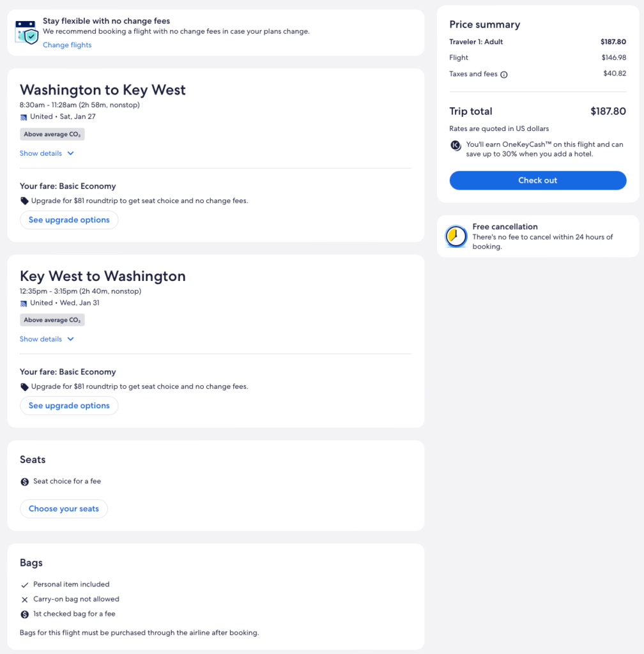644x654 pixels.
Task: Click the dollar icon beside seat choice fee
Action: point(24,482)
